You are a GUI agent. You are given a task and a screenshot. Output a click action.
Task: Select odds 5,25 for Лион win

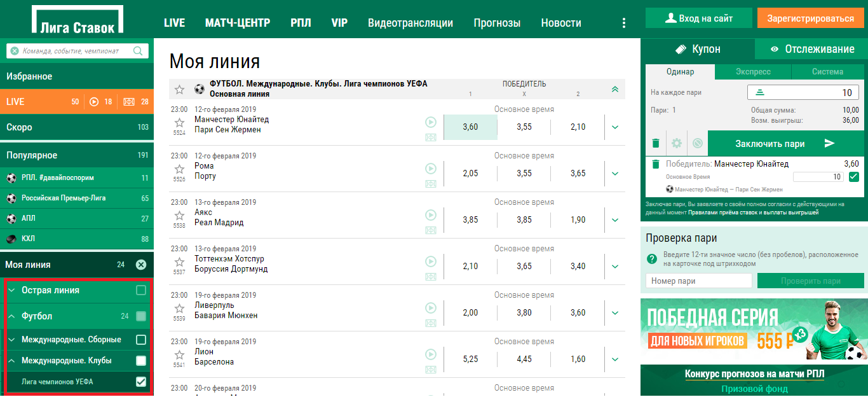[470, 359]
